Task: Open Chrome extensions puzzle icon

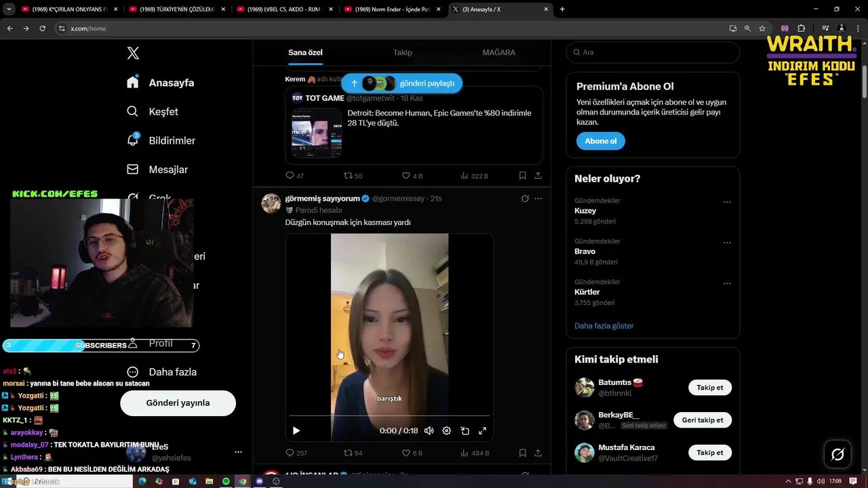Action: coord(801,28)
